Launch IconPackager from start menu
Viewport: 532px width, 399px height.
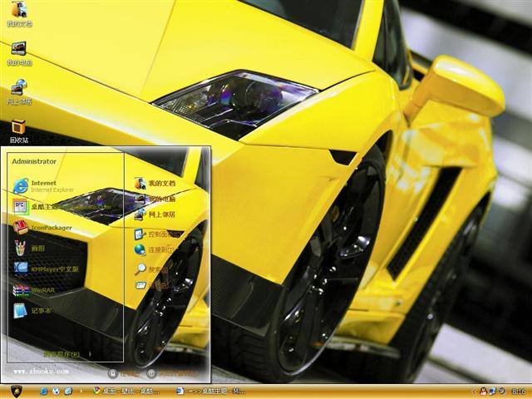(42, 227)
